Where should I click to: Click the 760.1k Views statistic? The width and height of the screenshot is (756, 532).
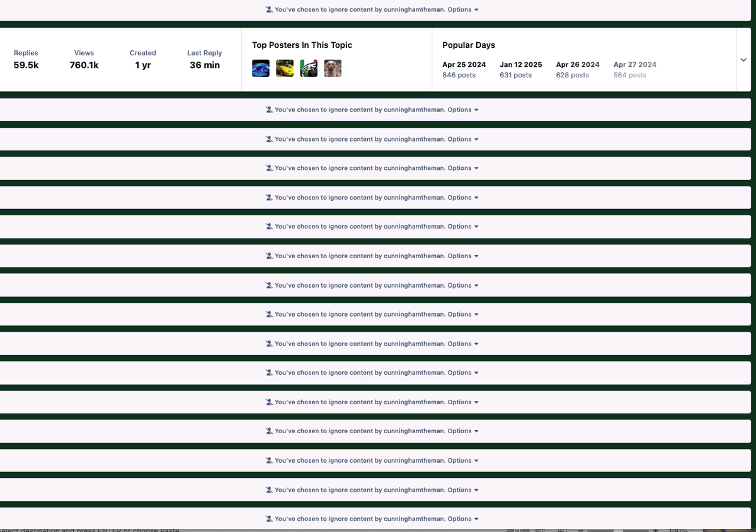click(84, 65)
